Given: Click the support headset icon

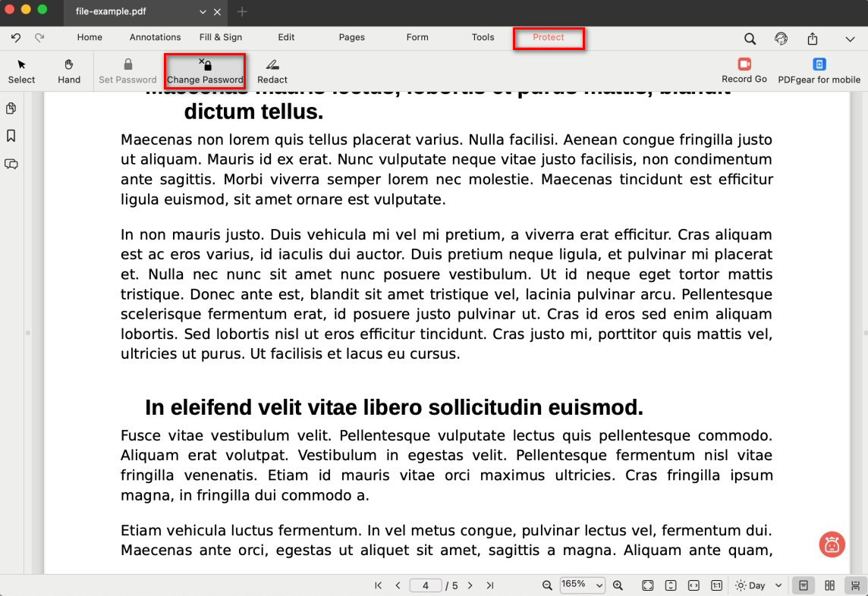Looking at the screenshot, I should pos(781,39).
